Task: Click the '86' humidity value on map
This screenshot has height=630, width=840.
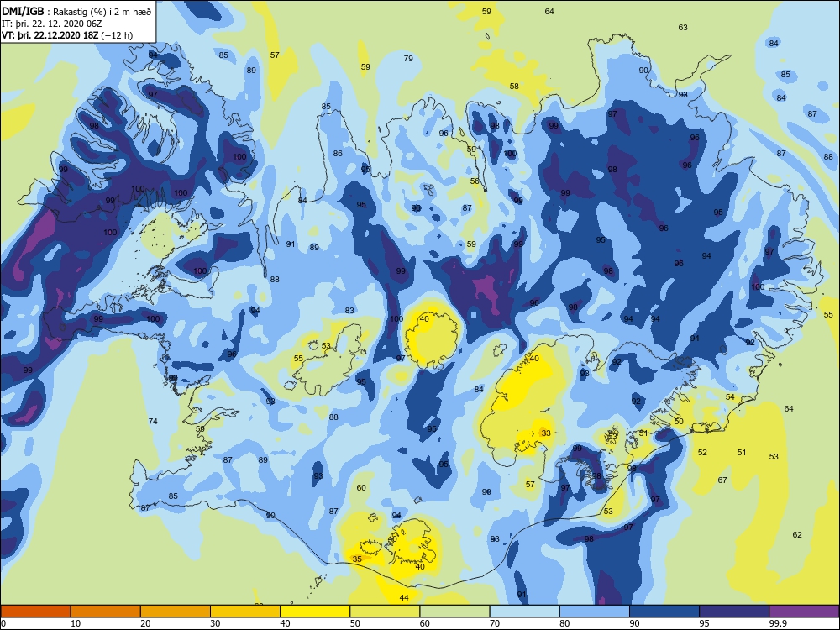Action: pyautogui.click(x=338, y=153)
